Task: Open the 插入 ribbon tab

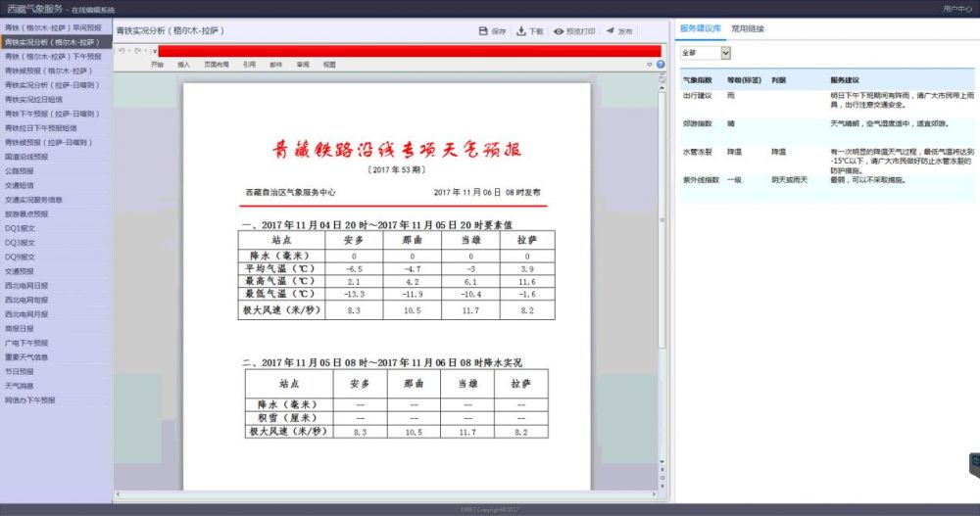Action: [183, 65]
